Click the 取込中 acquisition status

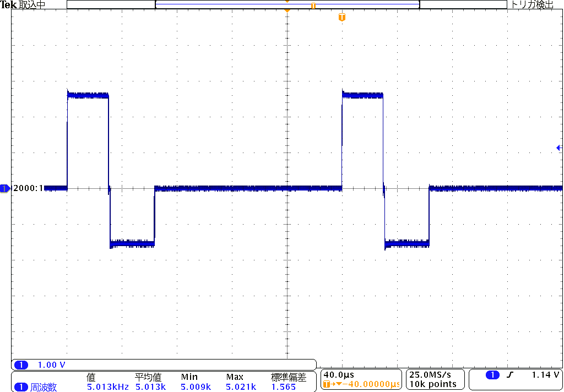(32, 5)
